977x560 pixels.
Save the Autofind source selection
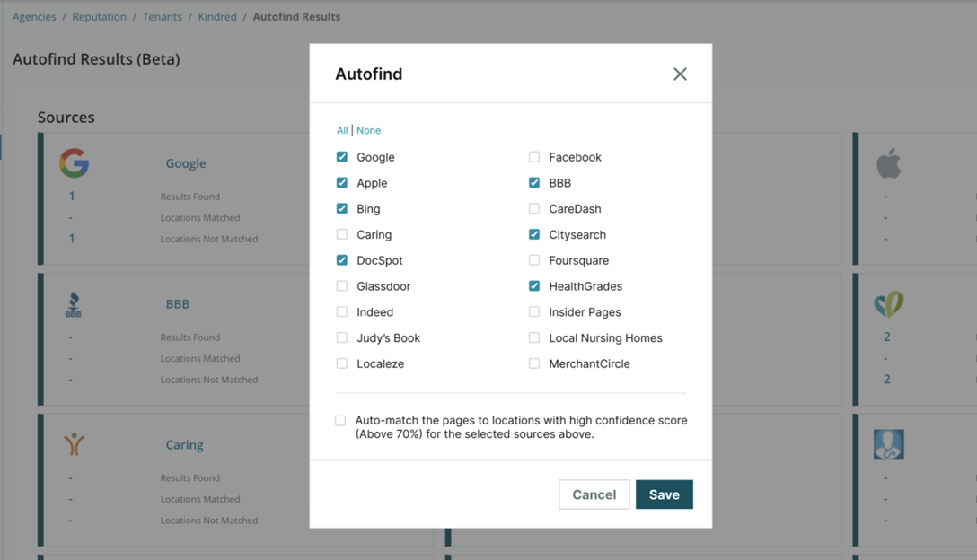tap(664, 494)
